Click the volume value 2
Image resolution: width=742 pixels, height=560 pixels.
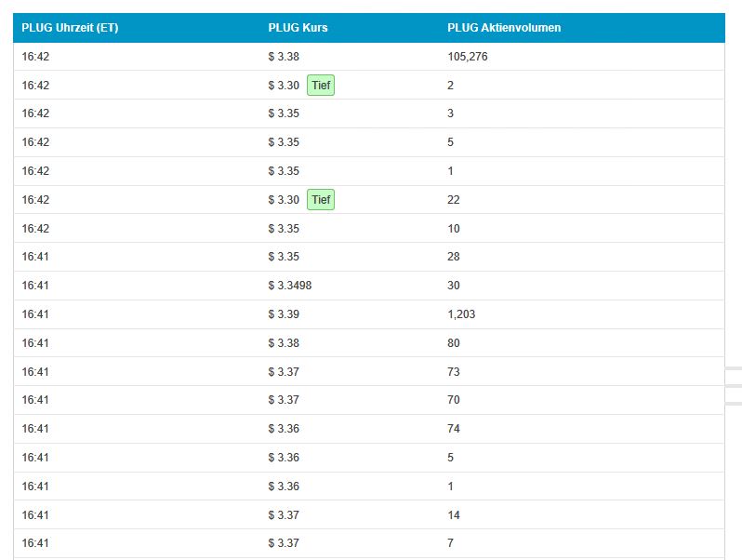point(450,86)
